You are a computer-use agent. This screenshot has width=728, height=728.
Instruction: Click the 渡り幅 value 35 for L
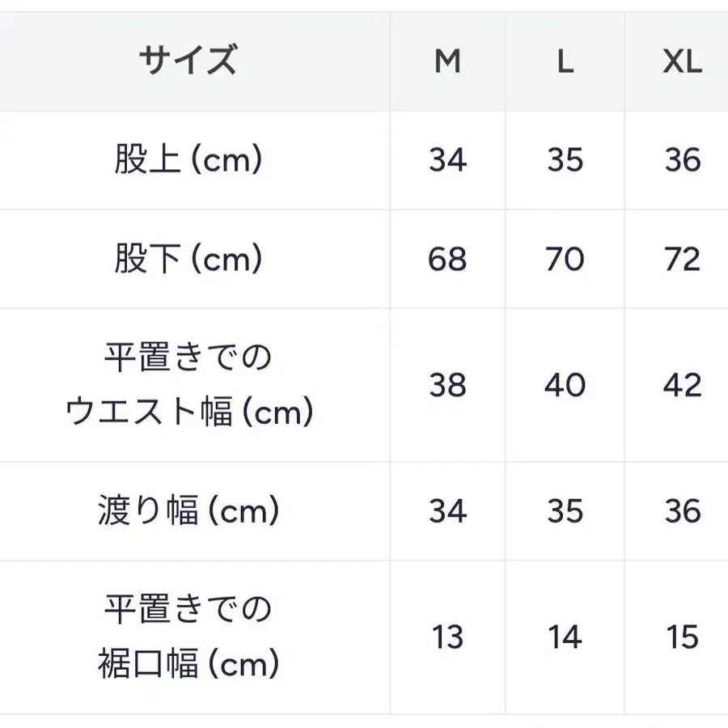point(565,511)
